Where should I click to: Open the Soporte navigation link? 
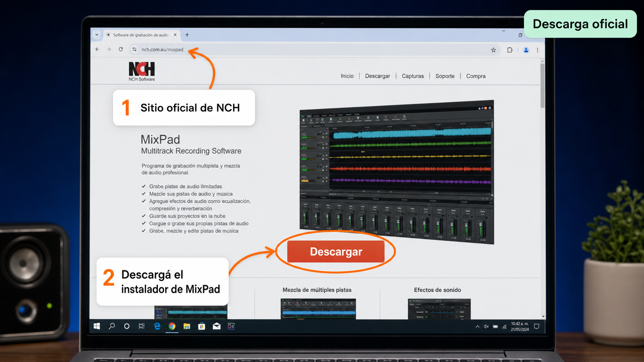(x=445, y=76)
